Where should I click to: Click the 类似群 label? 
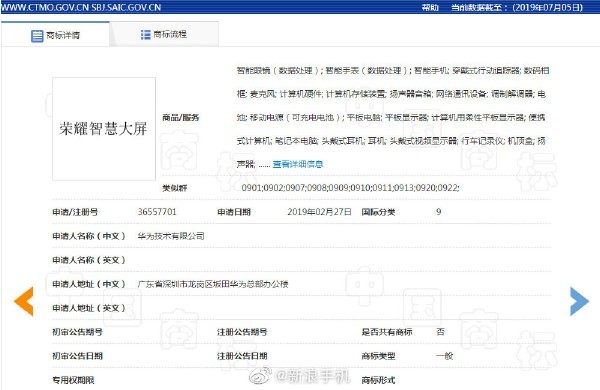[x=175, y=188]
